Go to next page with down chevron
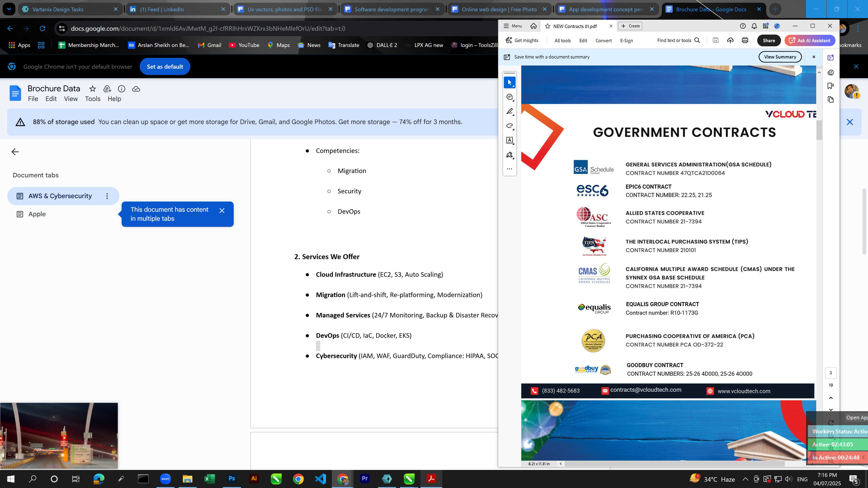 point(831,410)
